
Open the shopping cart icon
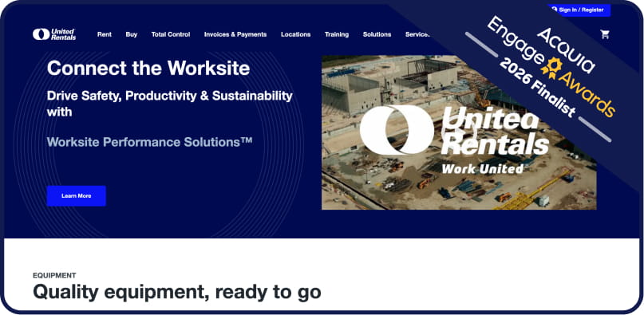605,34
